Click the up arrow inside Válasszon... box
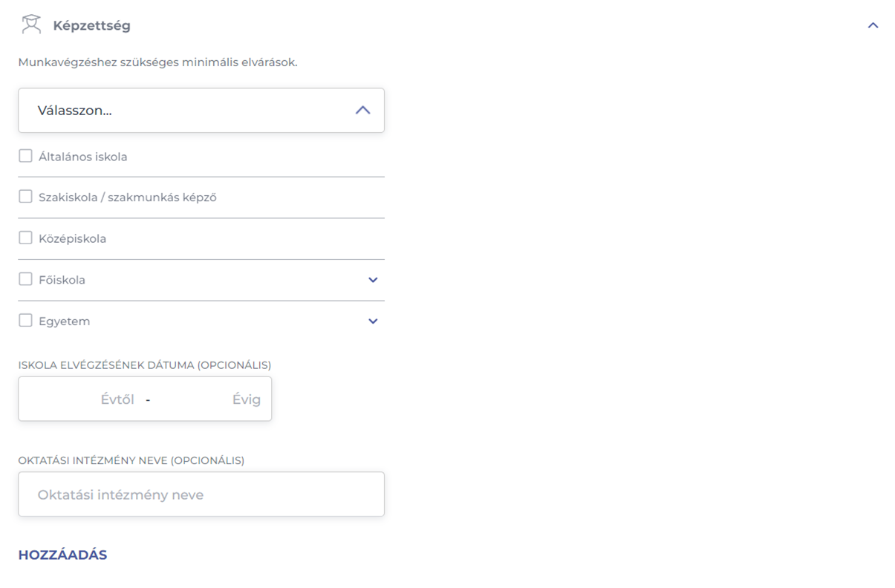Screen dimensions: 895x588 coord(362,111)
